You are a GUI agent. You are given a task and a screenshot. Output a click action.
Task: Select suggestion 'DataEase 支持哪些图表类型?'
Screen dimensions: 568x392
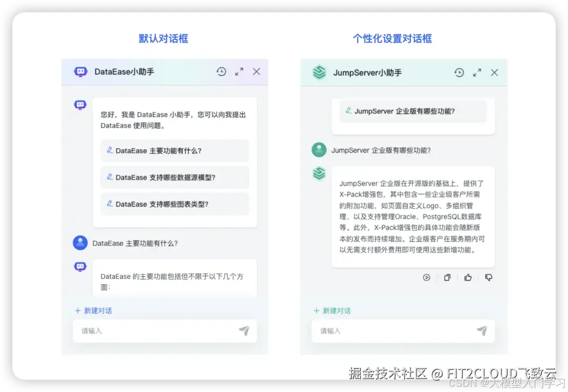tap(175, 204)
